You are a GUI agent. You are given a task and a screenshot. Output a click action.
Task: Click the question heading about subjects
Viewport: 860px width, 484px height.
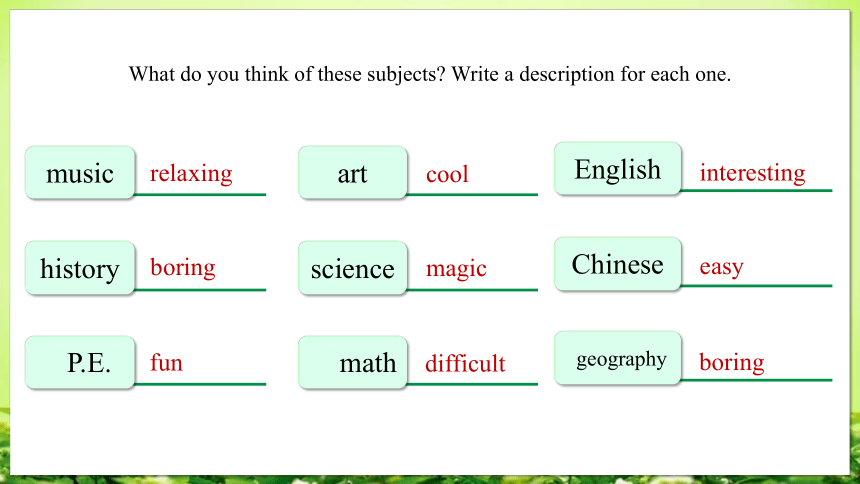[430, 74]
